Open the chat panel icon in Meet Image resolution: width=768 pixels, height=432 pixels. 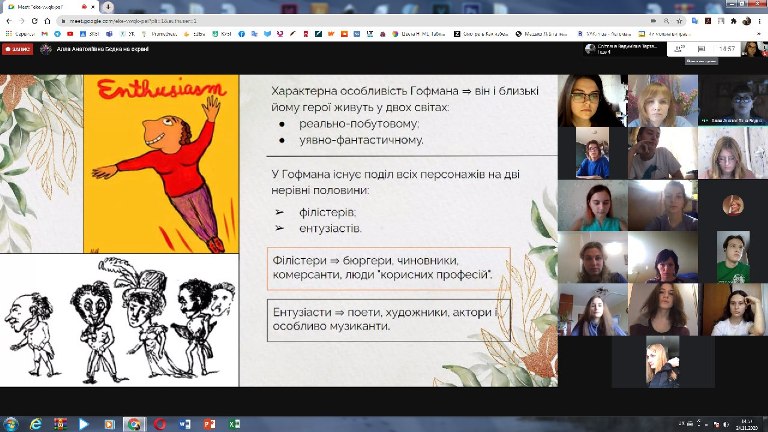(701, 48)
